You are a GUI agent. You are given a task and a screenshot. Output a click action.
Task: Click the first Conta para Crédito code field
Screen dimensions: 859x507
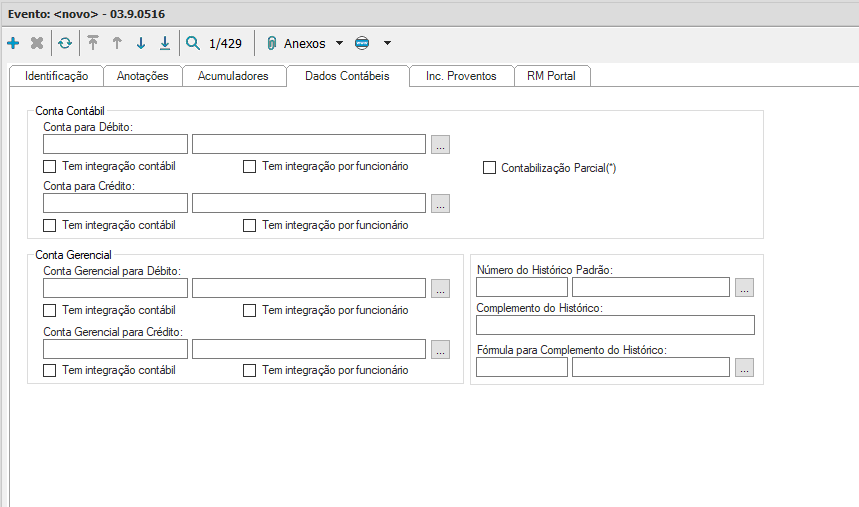tap(115, 203)
